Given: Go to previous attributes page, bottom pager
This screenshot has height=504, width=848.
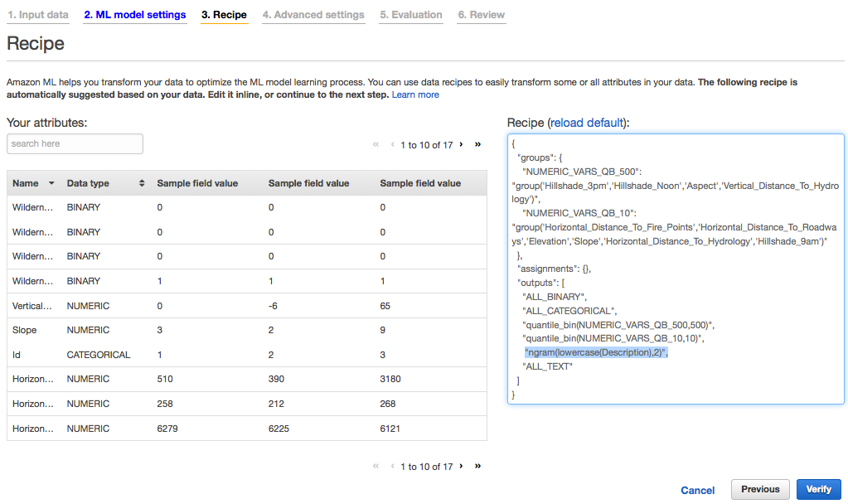Looking at the screenshot, I should pyautogui.click(x=392, y=466).
